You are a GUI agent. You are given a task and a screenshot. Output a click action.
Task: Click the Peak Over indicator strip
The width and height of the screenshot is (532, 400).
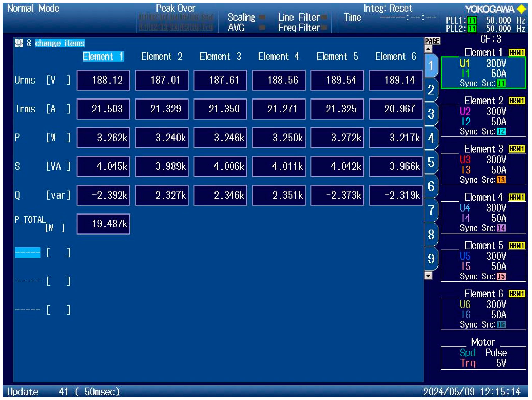(176, 22)
